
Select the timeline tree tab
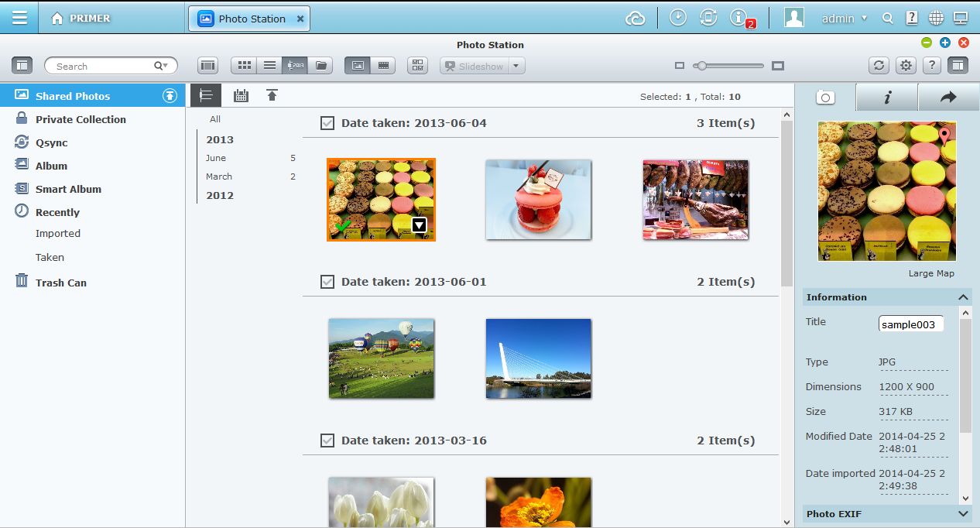pyautogui.click(x=206, y=95)
